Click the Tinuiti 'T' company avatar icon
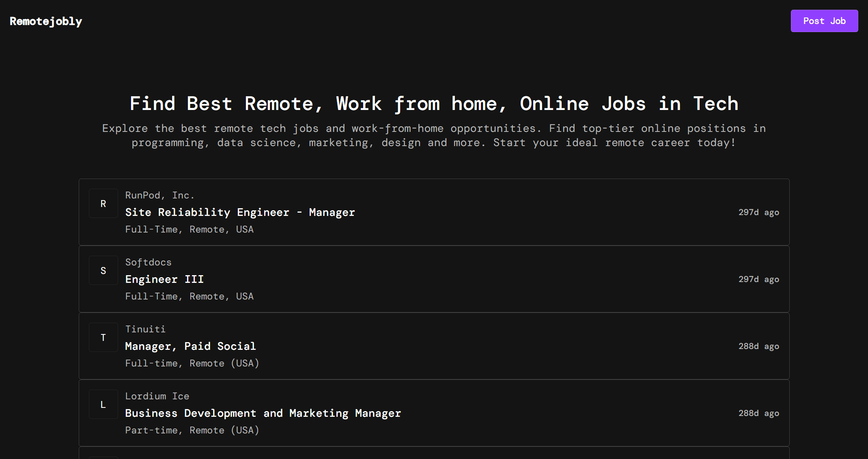 point(103,338)
